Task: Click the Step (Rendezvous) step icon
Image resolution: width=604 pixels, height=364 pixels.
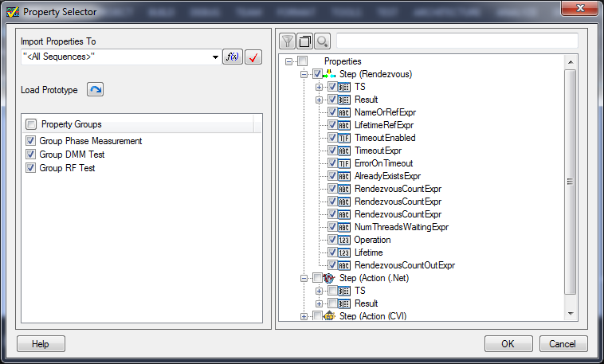Action: click(x=331, y=74)
